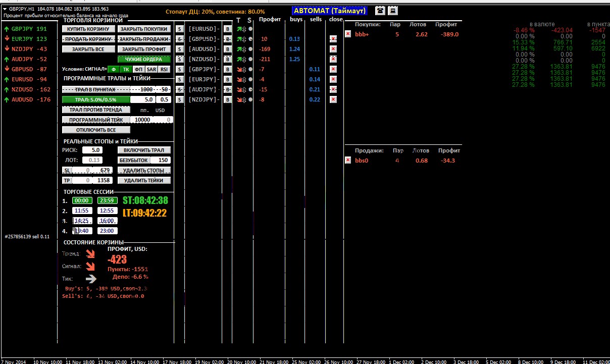The height and width of the screenshot is (364, 610).
Task: Click red X close icon for AUDUSD row
Action: tap(333, 49)
